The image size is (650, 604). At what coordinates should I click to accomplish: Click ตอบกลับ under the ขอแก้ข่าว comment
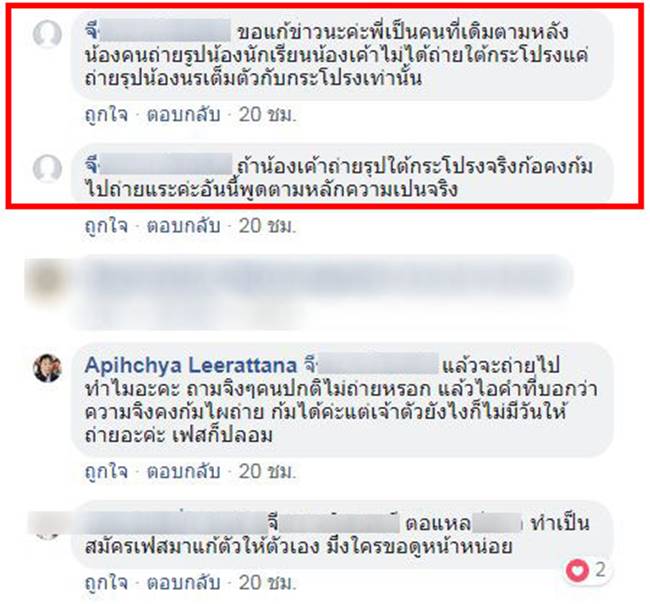click(x=183, y=115)
